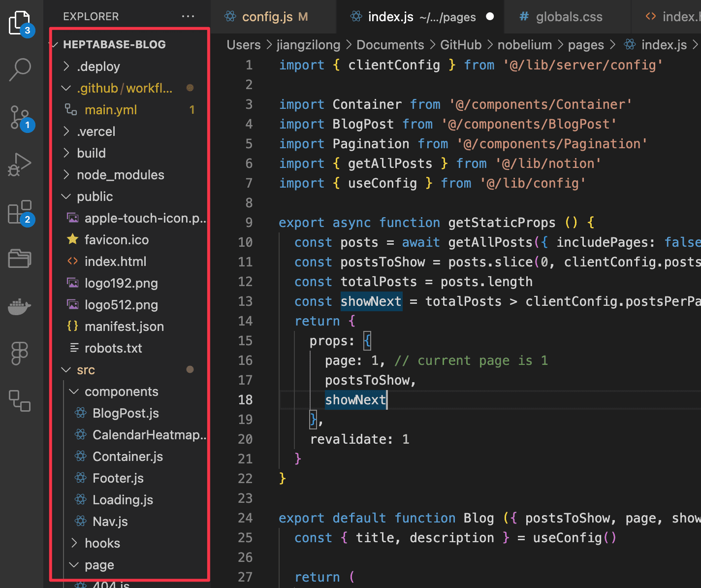
Task: Collapse the public folder
Action: (95, 196)
